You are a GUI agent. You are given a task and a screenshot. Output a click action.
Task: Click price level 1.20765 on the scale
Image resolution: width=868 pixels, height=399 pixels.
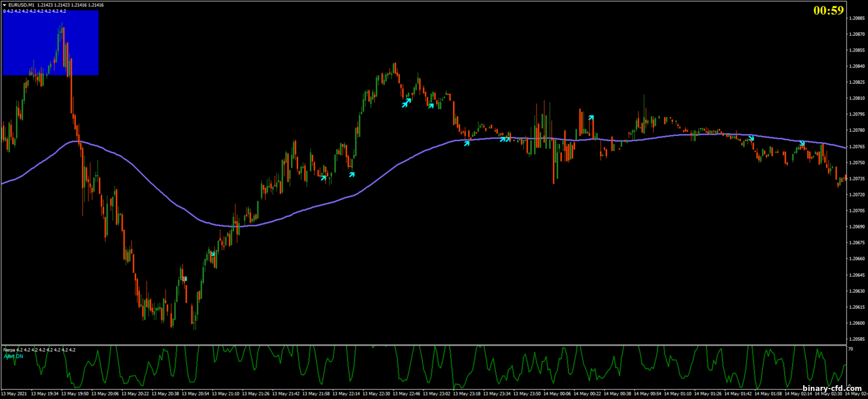pos(857,146)
